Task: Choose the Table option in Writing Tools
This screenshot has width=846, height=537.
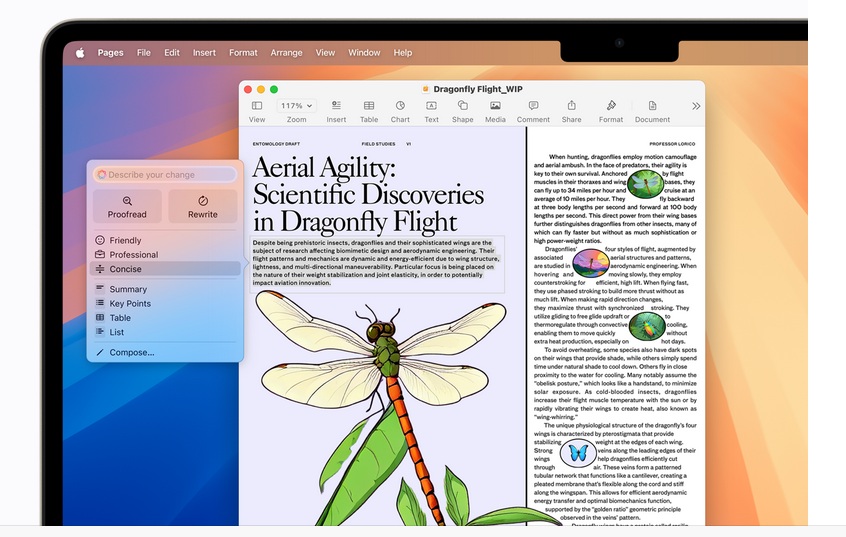Action: coord(165,318)
